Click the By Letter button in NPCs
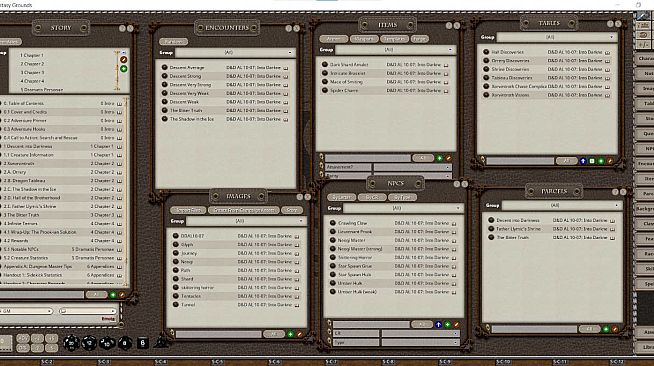Screen dimensions: 654x366 pos(342,197)
